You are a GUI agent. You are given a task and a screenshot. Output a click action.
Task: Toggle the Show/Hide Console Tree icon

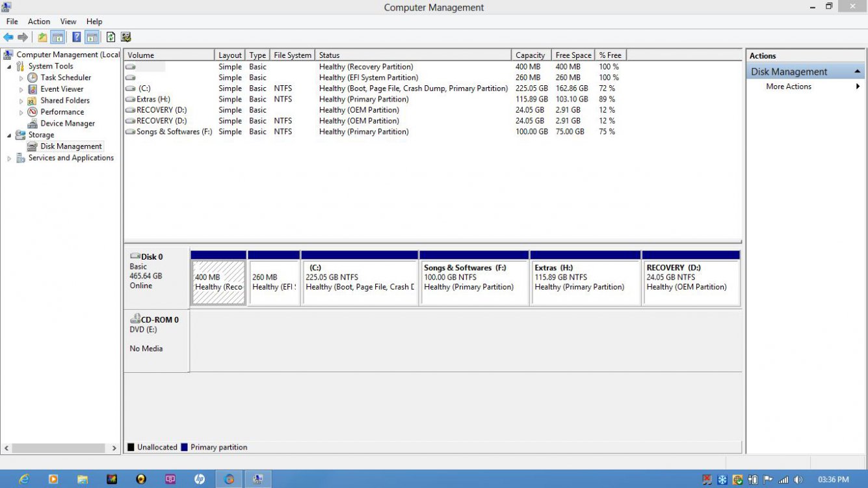[x=58, y=37]
